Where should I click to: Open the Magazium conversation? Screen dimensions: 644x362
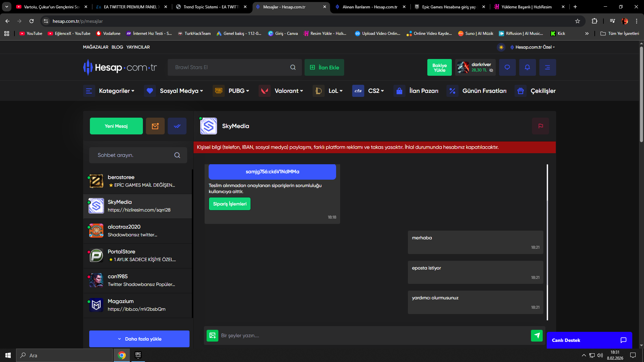click(x=138, y=305)
